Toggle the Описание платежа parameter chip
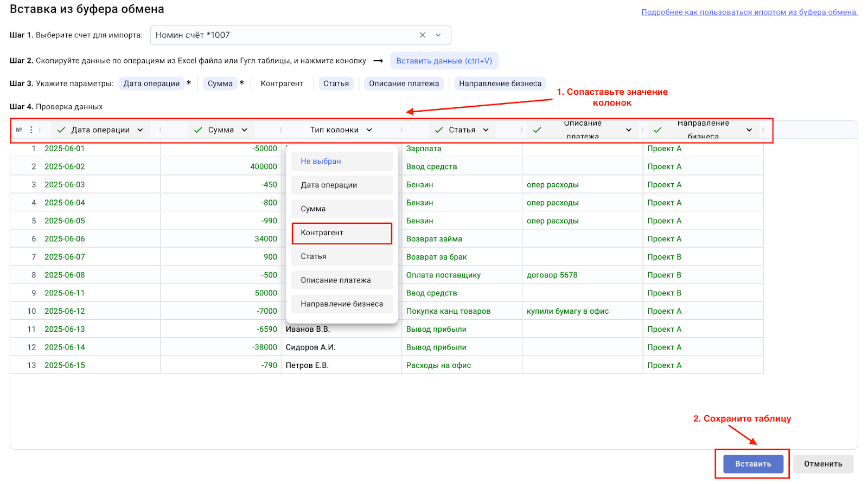 click(x=404, y=83)
